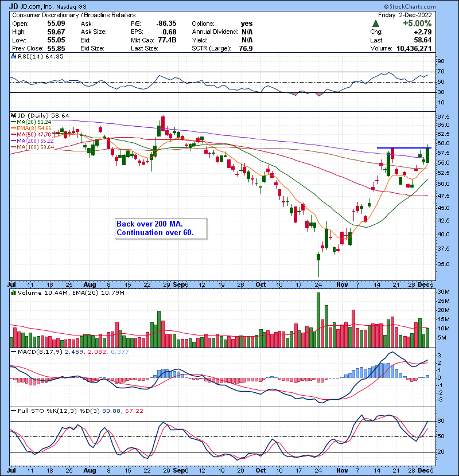Click the green up-triangle price change icon
This screenshot has width=459, height=476.
[375, 24]
